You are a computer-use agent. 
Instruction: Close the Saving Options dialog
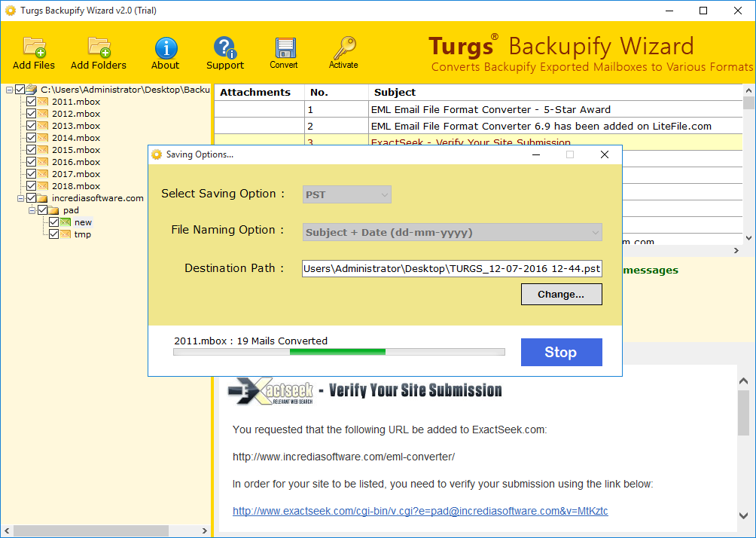click(x=605, y=154)
